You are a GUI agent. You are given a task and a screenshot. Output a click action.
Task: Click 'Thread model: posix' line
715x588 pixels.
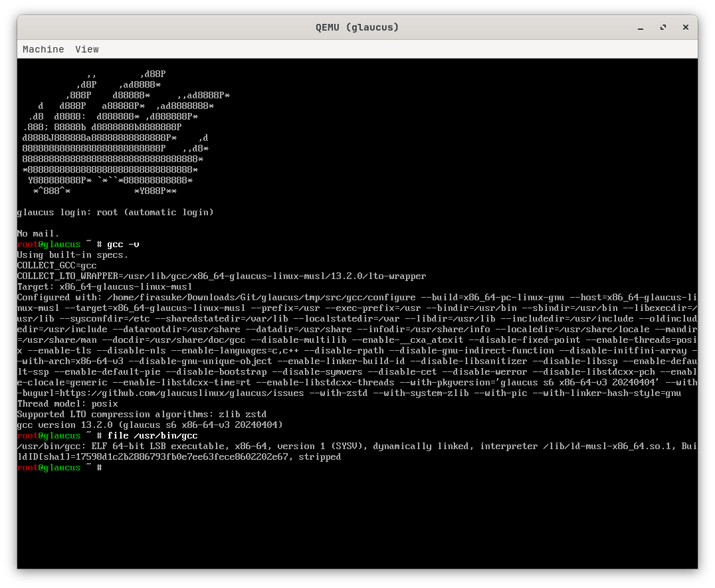click(x=68, y=404)
